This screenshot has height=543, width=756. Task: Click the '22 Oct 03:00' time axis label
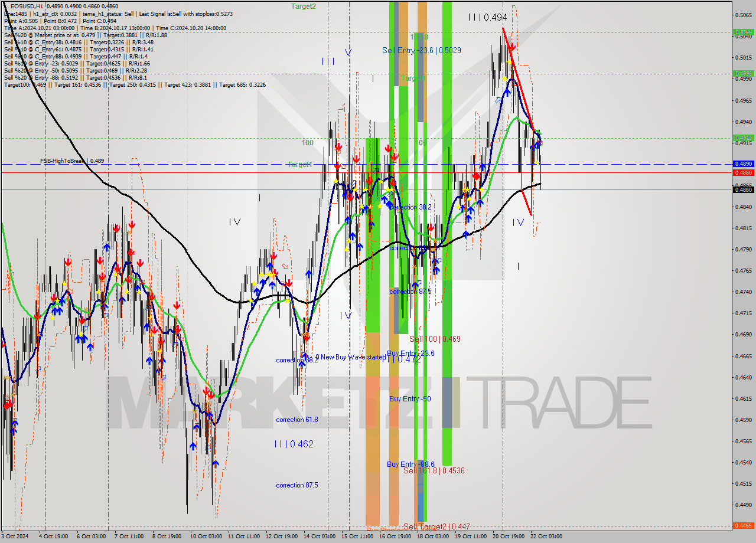tap(546, 537)
